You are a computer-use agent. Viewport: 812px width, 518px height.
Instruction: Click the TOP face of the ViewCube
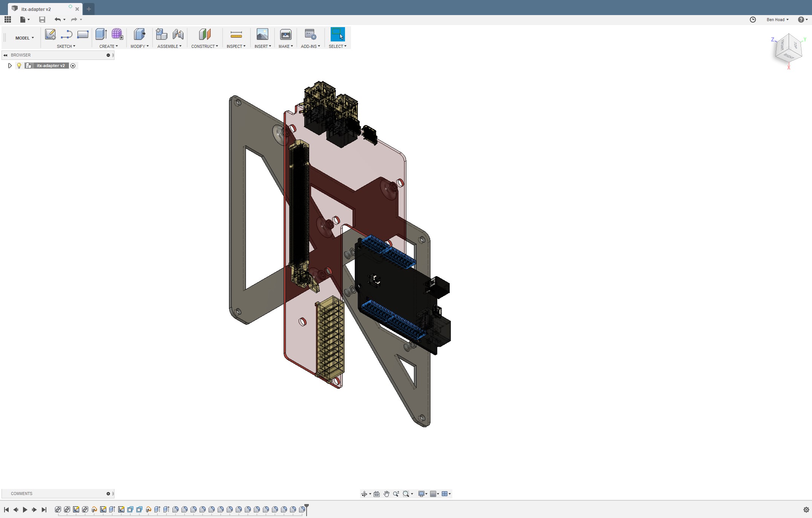[795, 45]
